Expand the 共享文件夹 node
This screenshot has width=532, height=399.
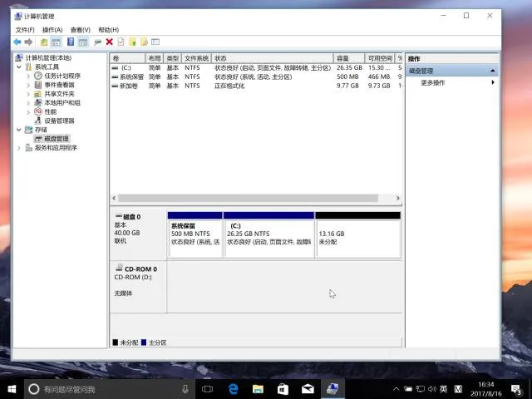pos(28,94)
